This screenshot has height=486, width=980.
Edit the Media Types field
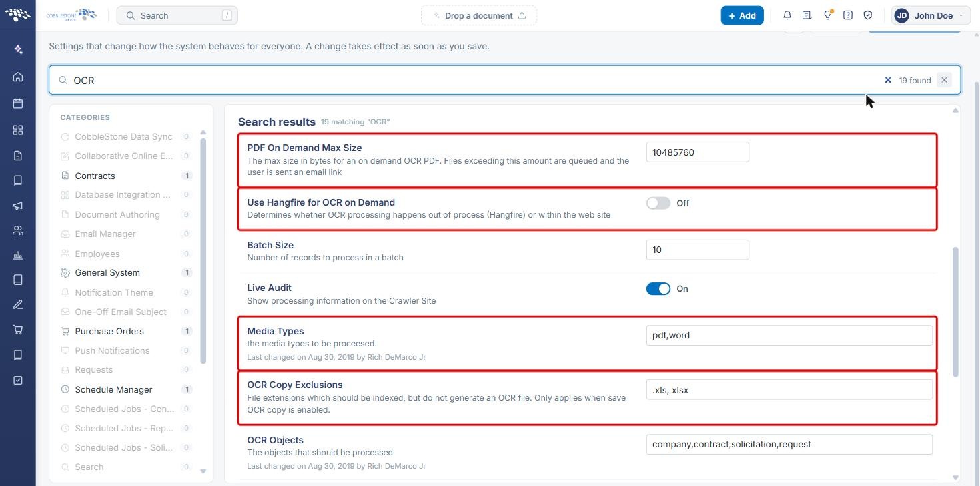point(789,335)
